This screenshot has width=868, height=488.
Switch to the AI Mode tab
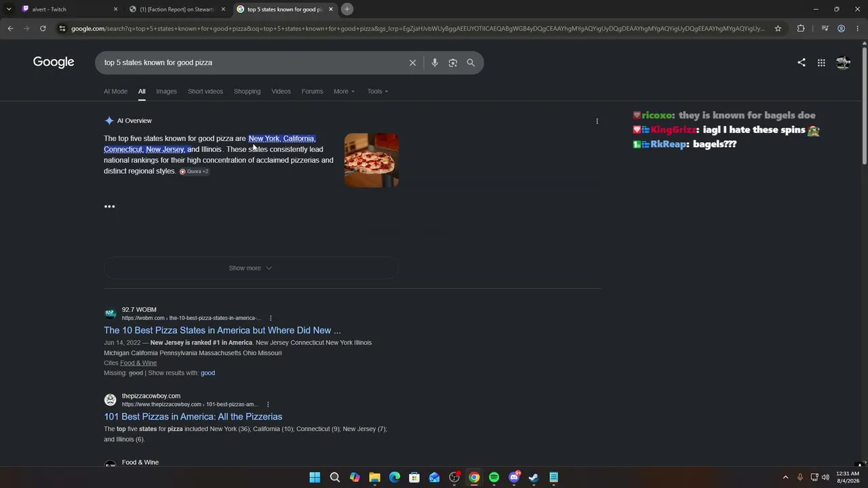(115, 91)
